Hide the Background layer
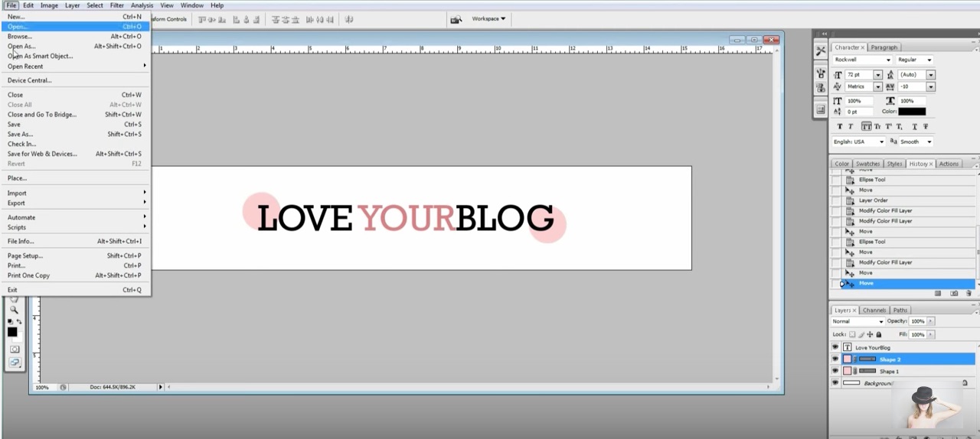Image resolution: width=980 pixels, height=439 pixels. pos(835,382)
